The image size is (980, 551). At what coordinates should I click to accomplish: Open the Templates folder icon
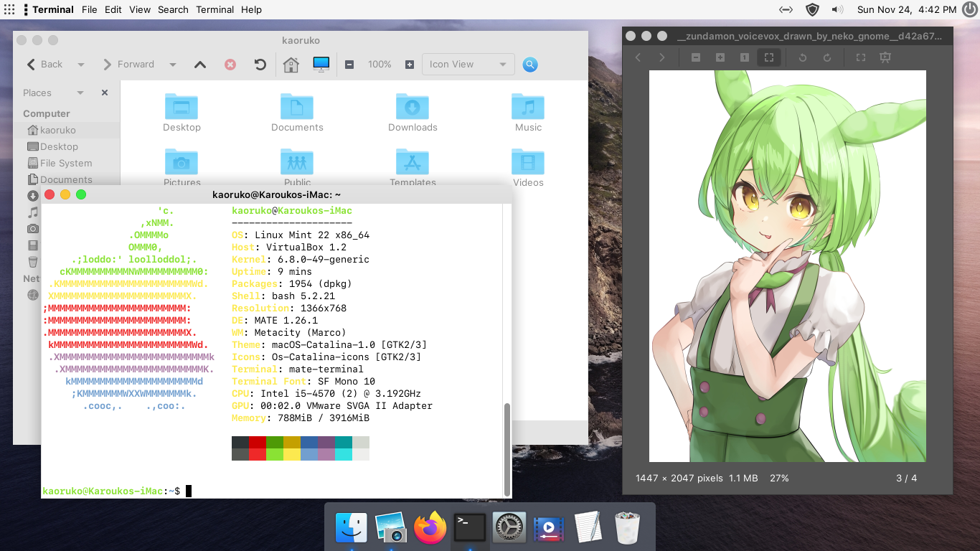pos(413,166)
